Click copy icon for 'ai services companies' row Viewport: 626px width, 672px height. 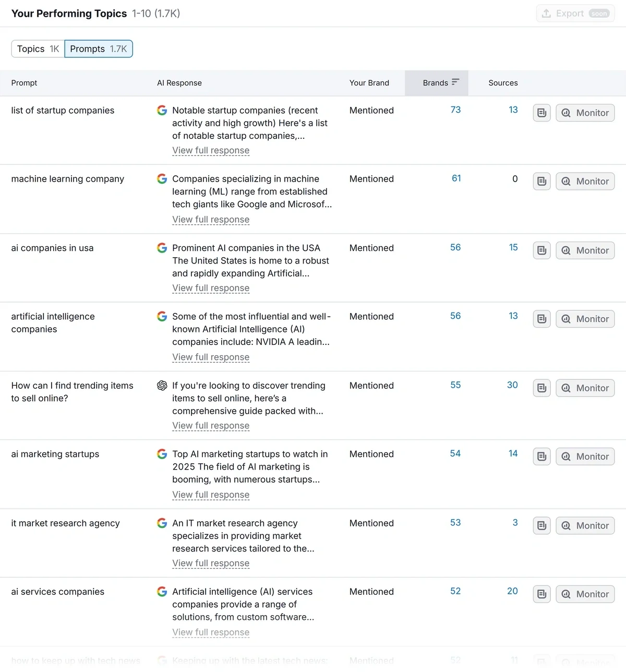[541, 594]
